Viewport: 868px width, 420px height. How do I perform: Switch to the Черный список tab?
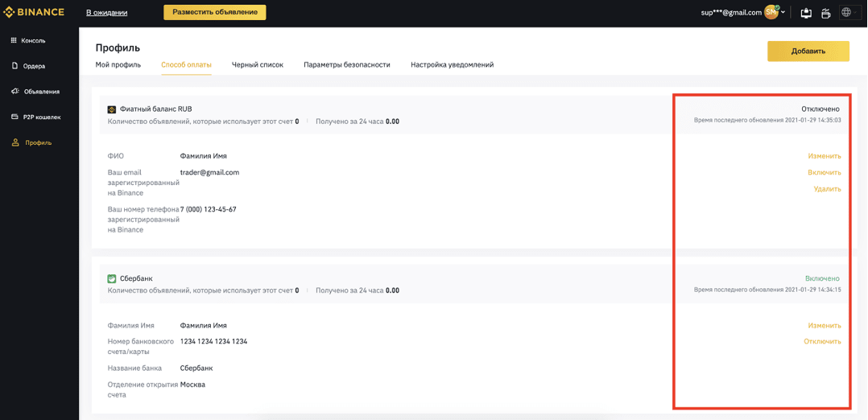[258, 64]
